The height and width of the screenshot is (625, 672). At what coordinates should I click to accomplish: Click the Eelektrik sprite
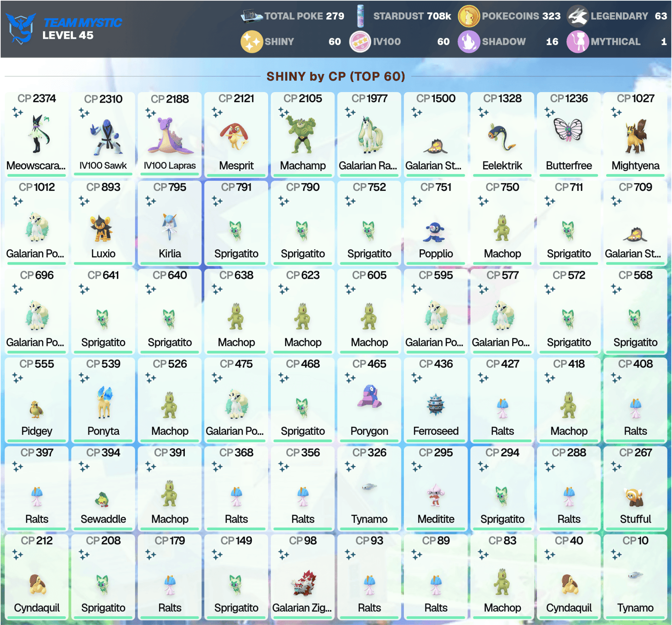pyautogui.click(x=502, y=137)
